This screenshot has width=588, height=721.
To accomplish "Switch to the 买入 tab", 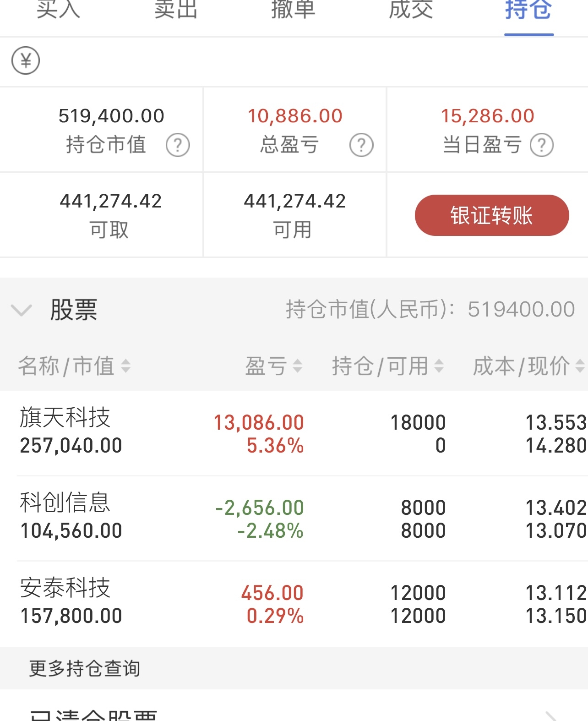I will pos(58,9).
